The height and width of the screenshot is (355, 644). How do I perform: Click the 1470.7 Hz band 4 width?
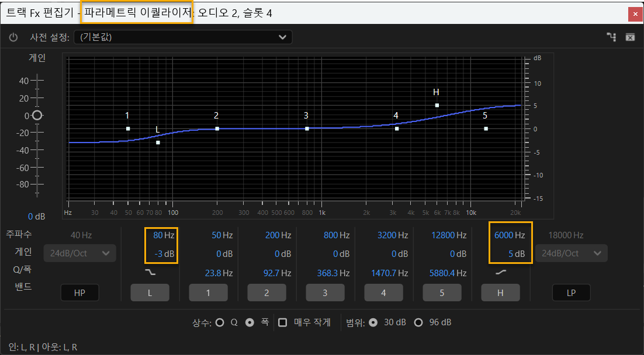390,273
